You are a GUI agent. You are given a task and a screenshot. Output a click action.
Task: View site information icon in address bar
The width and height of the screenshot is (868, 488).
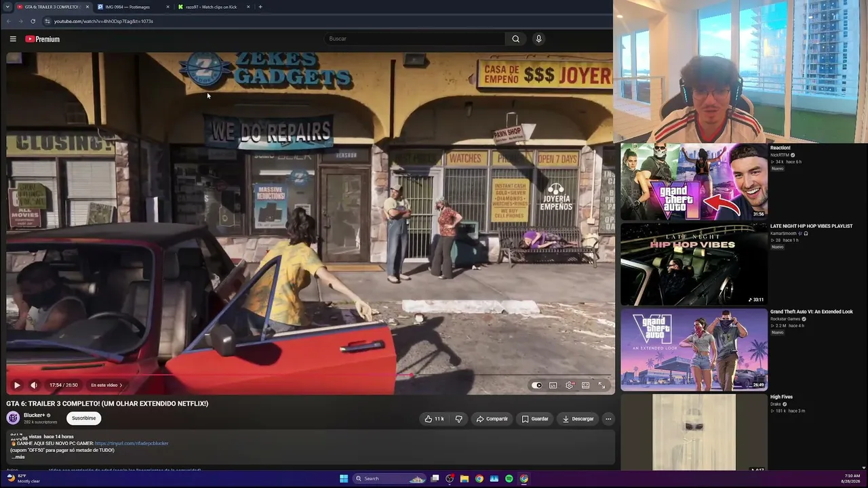pos(47,21)
